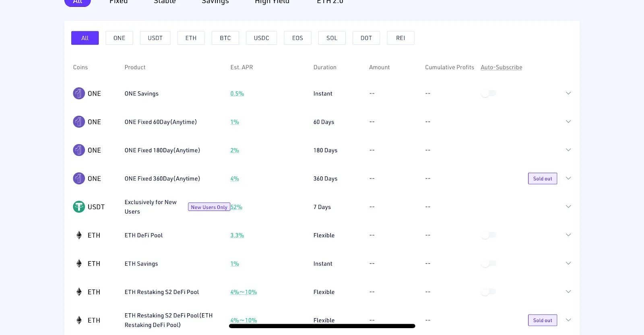Expand the ONE Fixed 360Day row chevron
644x335 pixels.
[568, 178]
